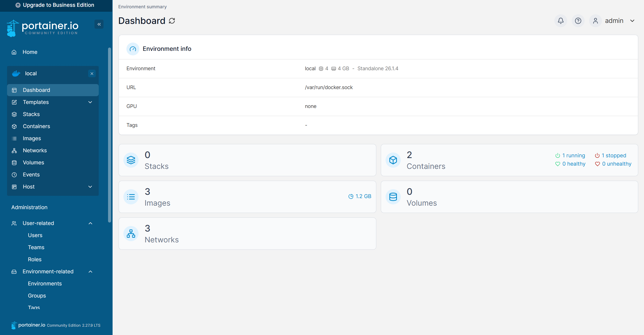Open the Images summary tile
Screen dimensions: 644x335
[247, 197]
